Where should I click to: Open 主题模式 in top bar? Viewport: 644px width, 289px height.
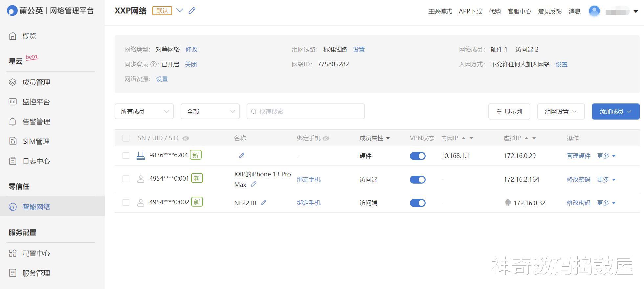440,11
